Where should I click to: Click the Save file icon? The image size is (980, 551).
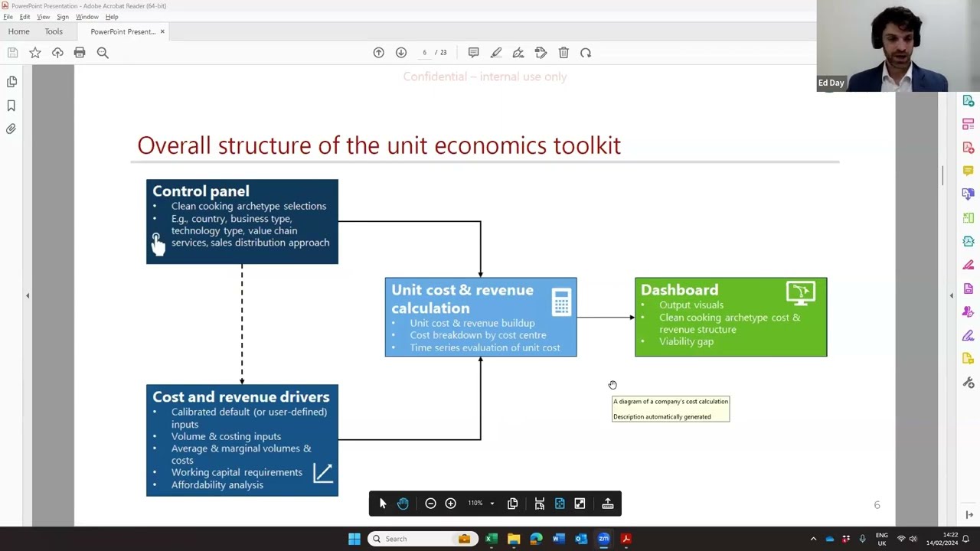12,53
